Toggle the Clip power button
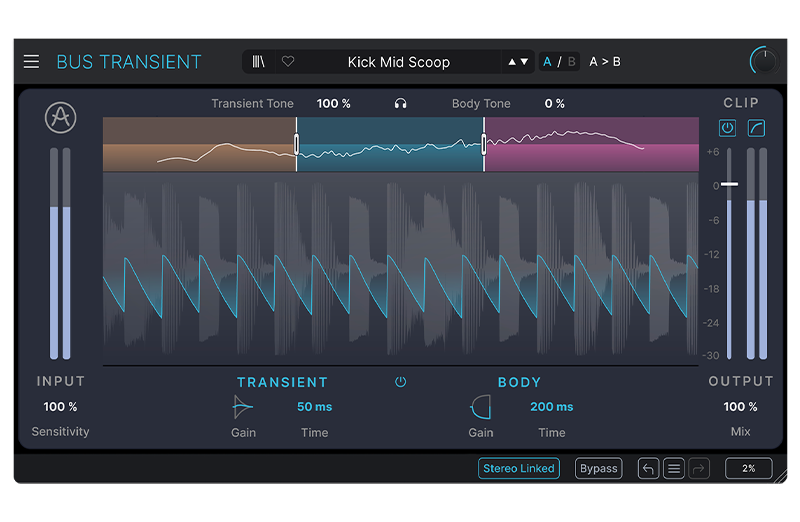Viewport: 800px width, 522px height. pyautogui.click(x=728, y=128)
